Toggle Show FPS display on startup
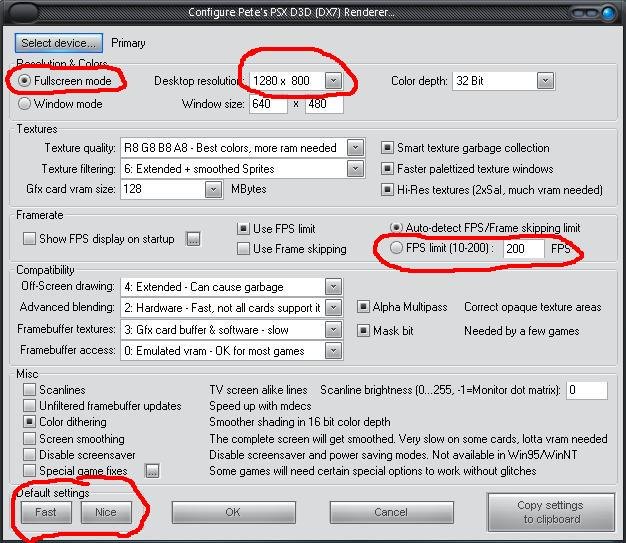 [29, 239]
